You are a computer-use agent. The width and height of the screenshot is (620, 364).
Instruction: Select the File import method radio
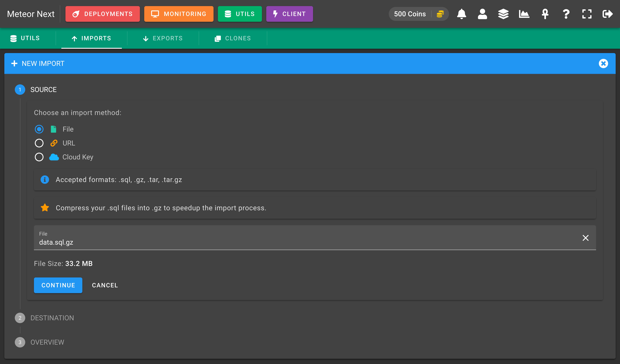(x=39, y=129)
